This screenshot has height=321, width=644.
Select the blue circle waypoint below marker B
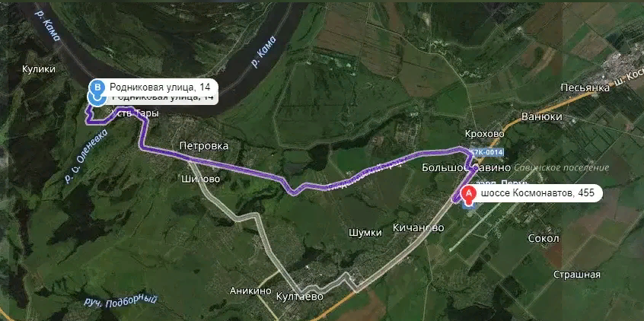click(x=95, y=99)
